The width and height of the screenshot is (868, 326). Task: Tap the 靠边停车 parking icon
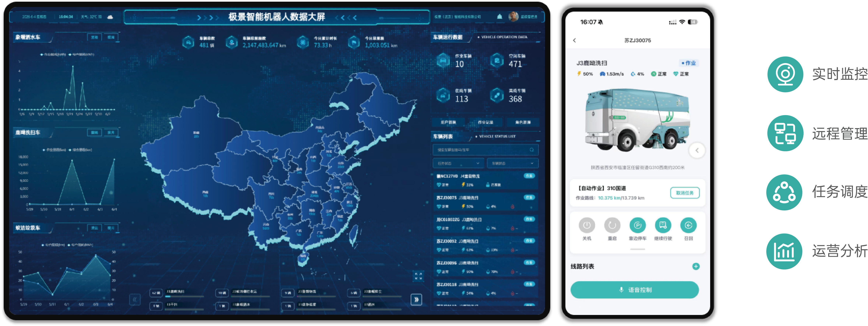pos(638,225)
